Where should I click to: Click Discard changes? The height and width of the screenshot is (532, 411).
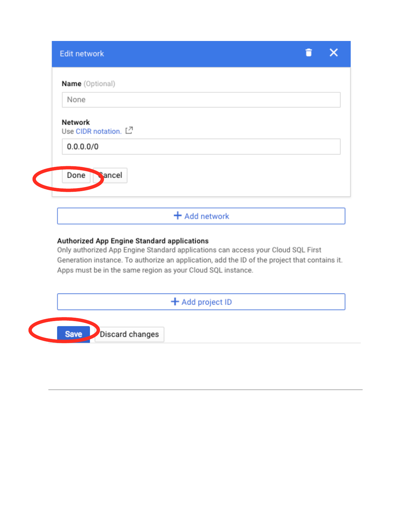[x=129, y=335]
